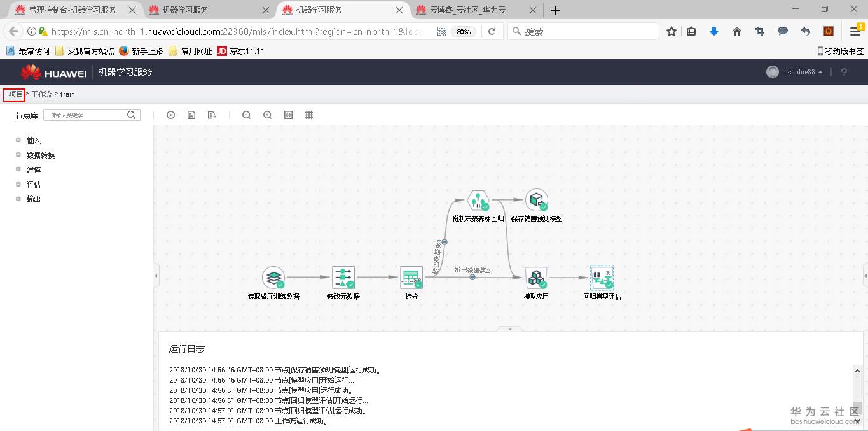This screenshot has width=868, height=431.
Task: Click the train breadcrumb
Action: coord(67,94)
